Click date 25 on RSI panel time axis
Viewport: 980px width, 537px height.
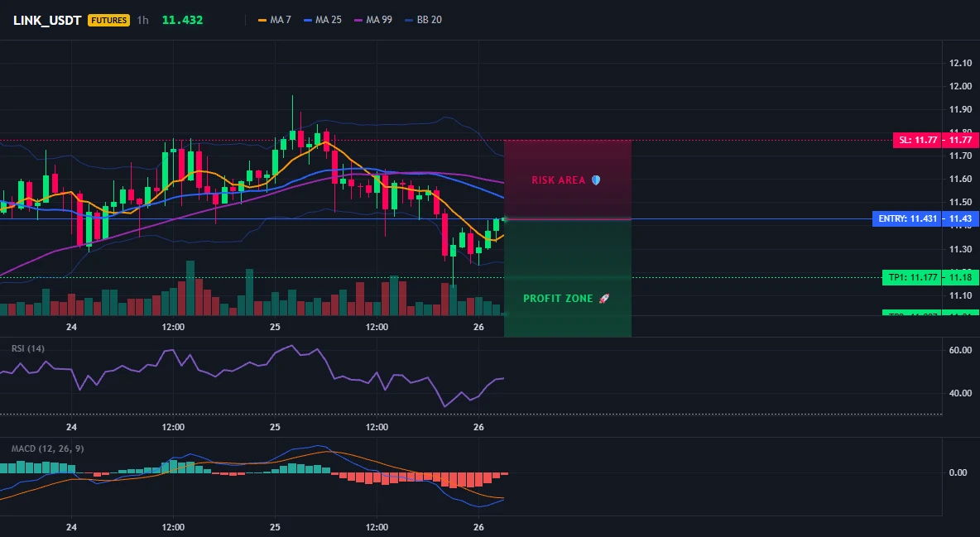275,427
